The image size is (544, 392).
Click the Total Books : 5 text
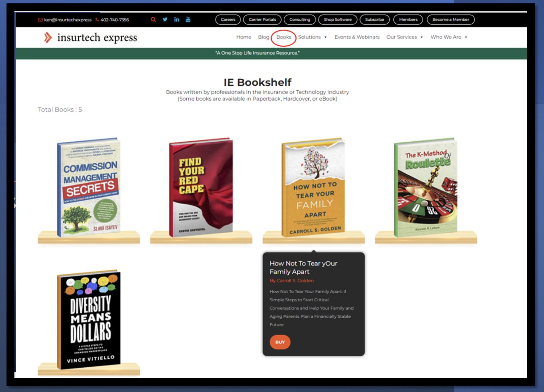click(x=60, y=109)
